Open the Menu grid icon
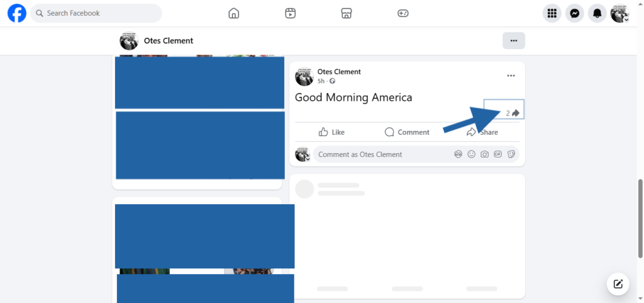Viewport: 644px width, 303px height. [552, 13]
